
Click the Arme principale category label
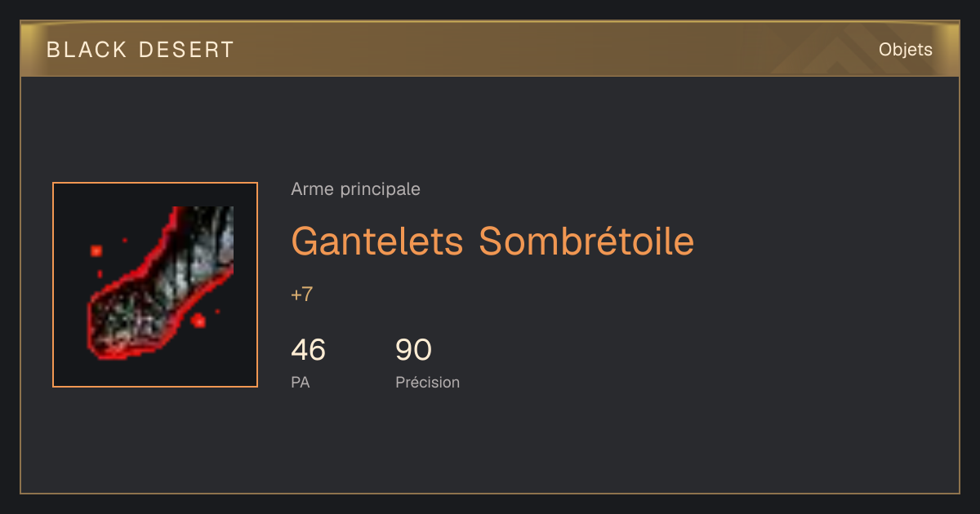[x=355, y=189]
